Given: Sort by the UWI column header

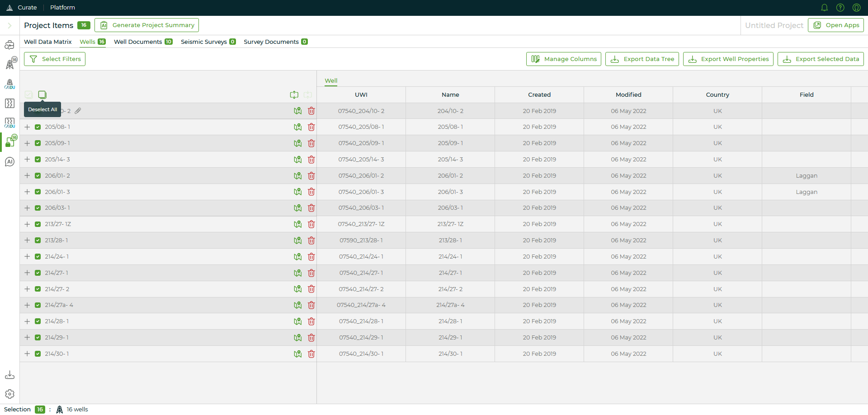Looking at the screenshot, I should point(361,95).
